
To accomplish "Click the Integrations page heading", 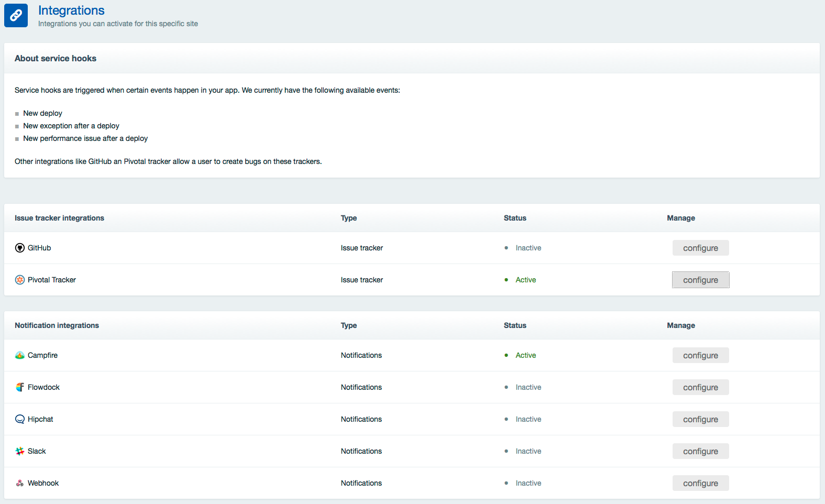I will click(x=71, y=10).
